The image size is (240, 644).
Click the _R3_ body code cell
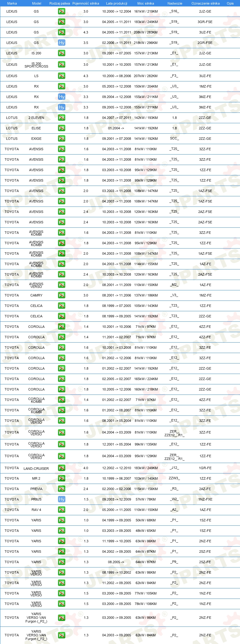[x=174, y=489]
